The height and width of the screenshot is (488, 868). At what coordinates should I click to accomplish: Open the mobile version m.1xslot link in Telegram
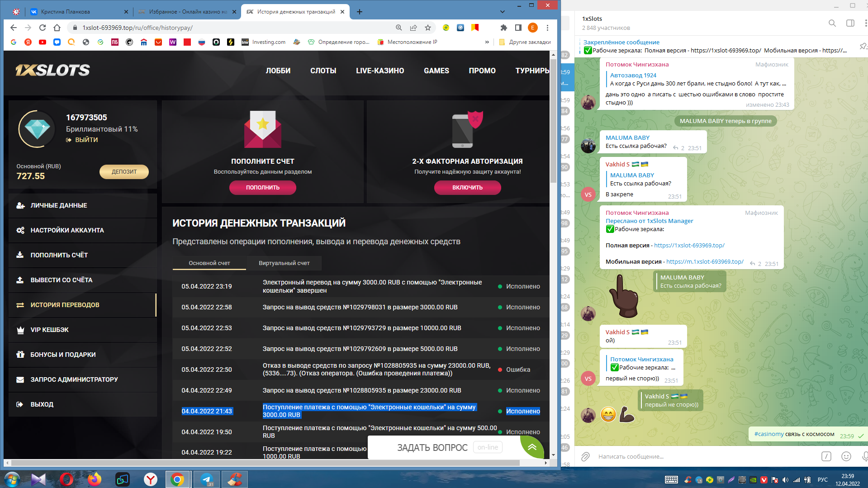705,261
